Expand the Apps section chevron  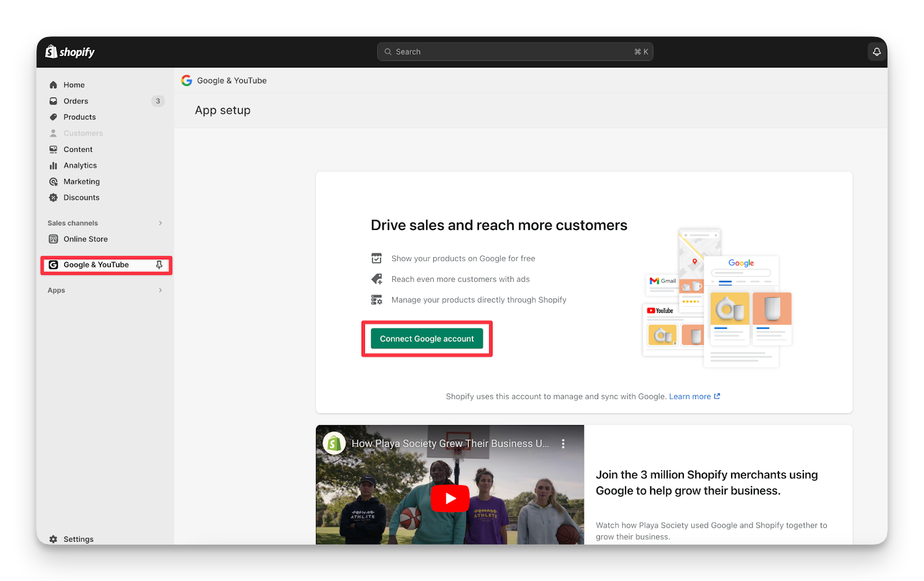[160, 290]
